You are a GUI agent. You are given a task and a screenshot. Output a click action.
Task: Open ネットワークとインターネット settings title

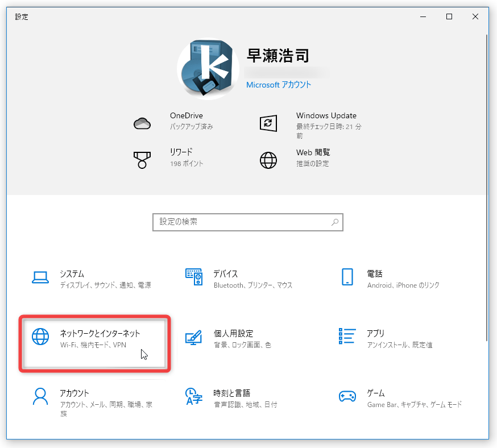100,333
